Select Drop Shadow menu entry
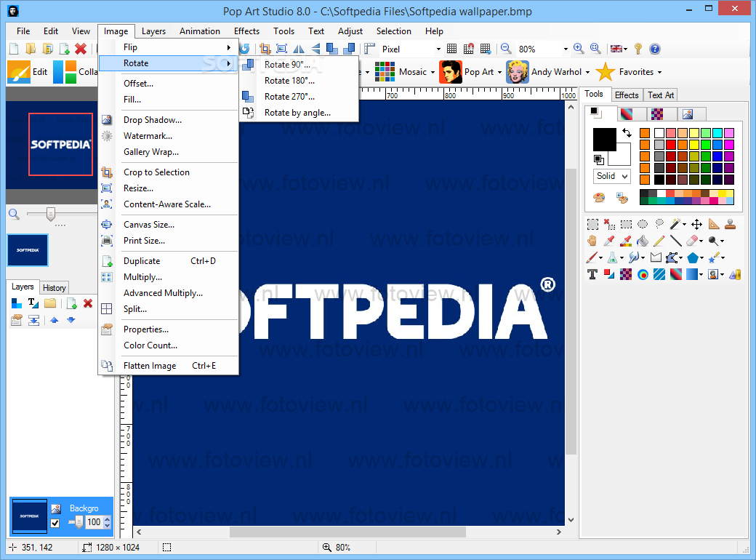Image resolution: width=756 pixels, height=560 pixels. point(168,120)
